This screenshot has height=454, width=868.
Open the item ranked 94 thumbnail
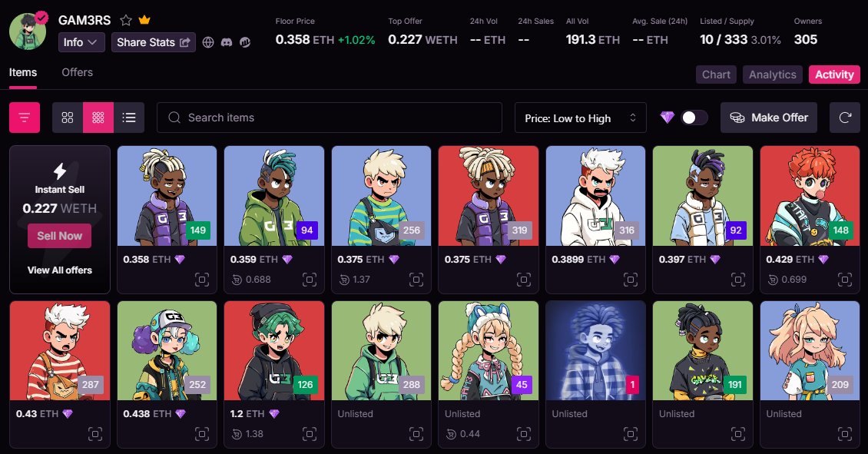click(x=274, y=196)
